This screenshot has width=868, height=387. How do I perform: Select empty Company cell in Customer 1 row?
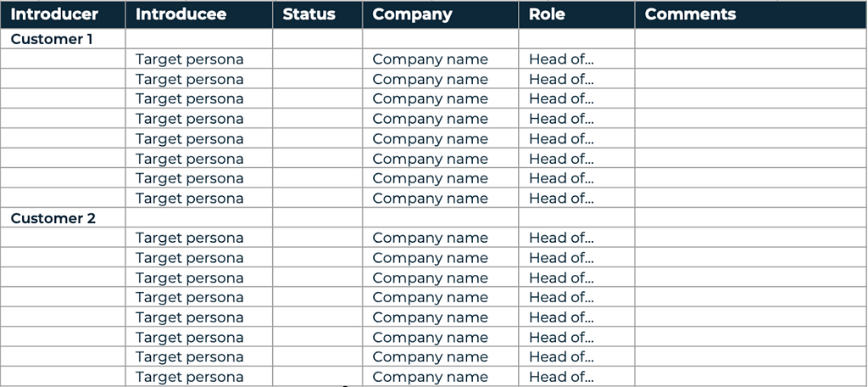click(x=441, y=39)
